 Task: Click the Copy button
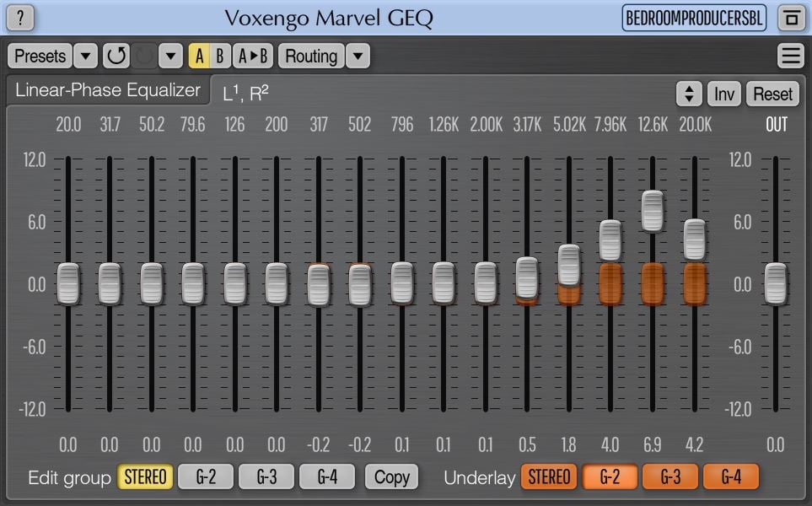391,477
